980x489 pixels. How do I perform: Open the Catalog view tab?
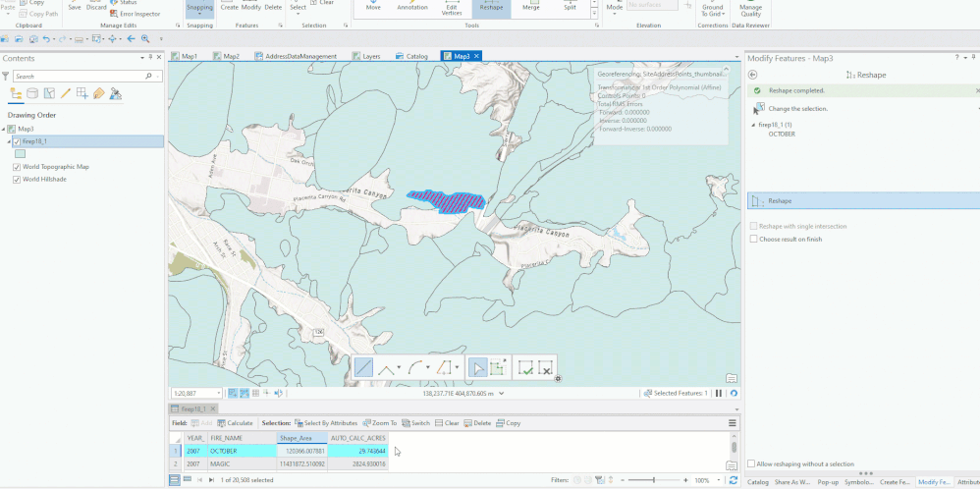pyautogui.click(x=416, y=57)
